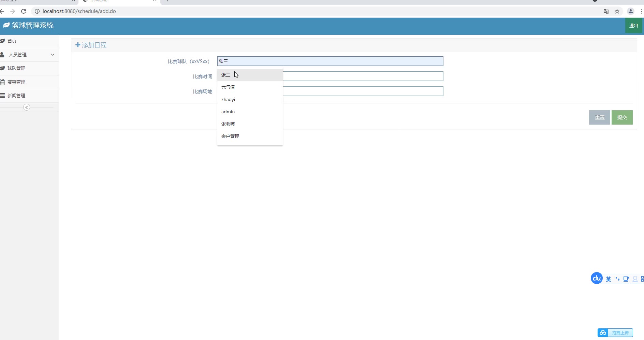Image resolution: width=644 pixels, height=340 pixels.
Task: Select 张三 from autocomplete list
Action: pos(250,75)
